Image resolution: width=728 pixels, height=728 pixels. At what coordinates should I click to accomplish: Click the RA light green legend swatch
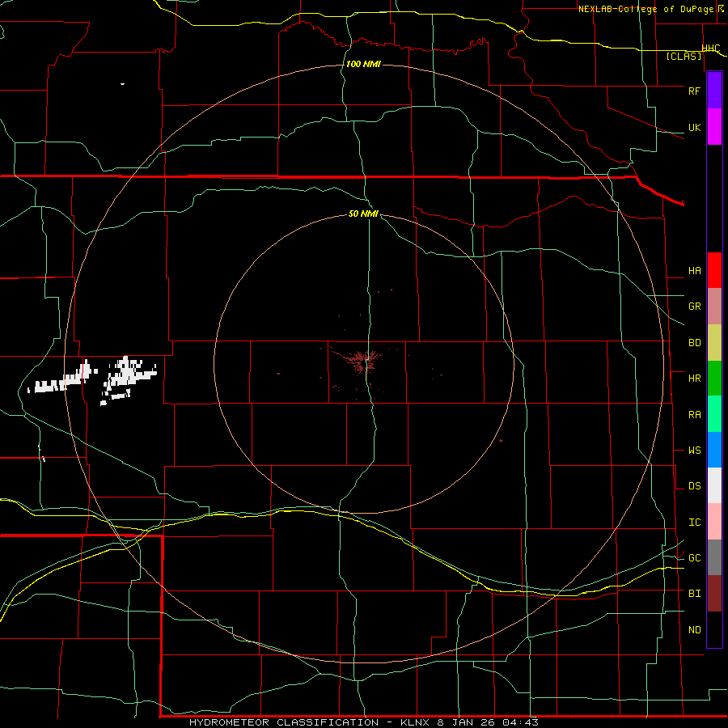714,414
